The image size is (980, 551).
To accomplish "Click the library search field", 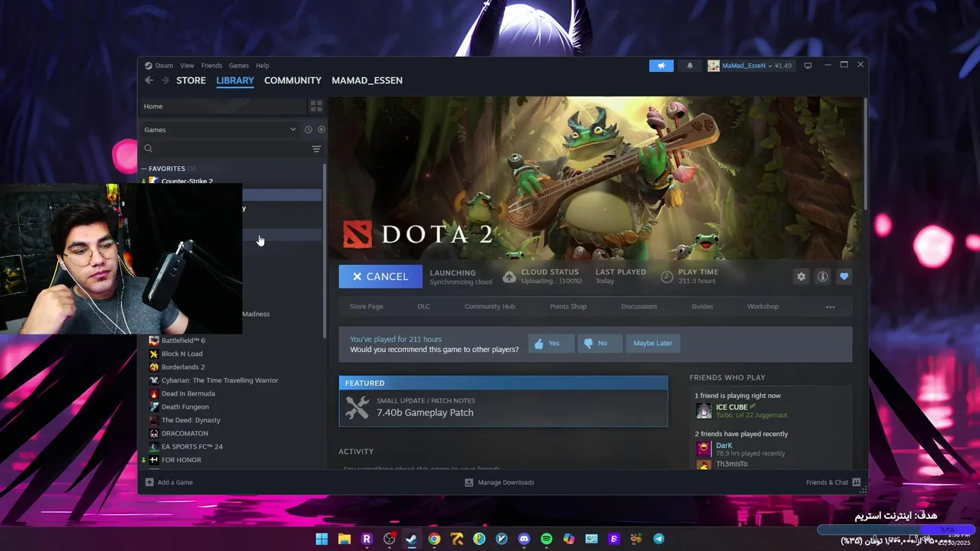I will tap(226, 148).
